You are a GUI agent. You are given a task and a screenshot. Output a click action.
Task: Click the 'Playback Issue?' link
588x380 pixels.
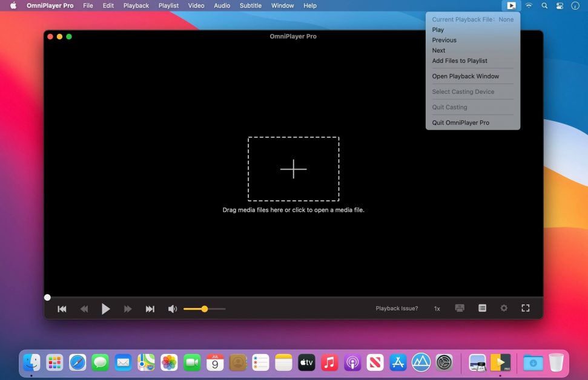397,308
